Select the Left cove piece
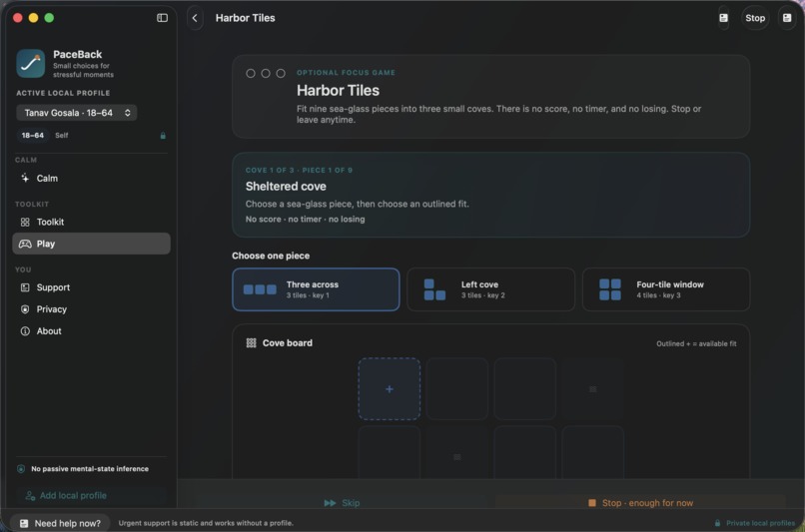The width and height of the screenshot is (805, 532). pyautogui.click(x=490, y=289)
